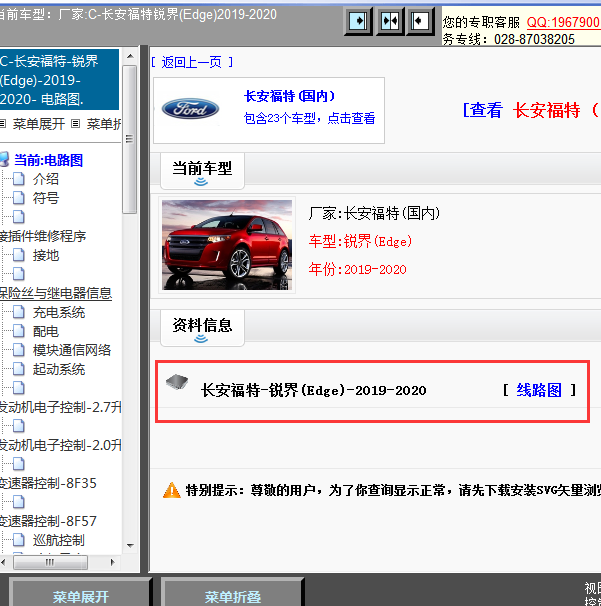Click the page icon above 发动机电子控制-2.0升
The height and width of the screenshot is (606, 601).
[x=19, y=426]
